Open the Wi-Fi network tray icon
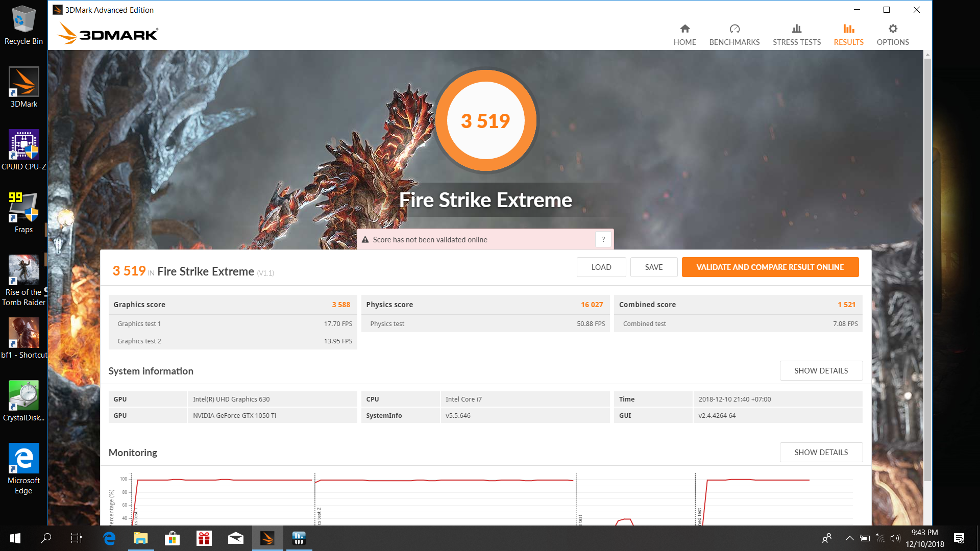This screenshot has height=551, width=980. tap(880, 538)
